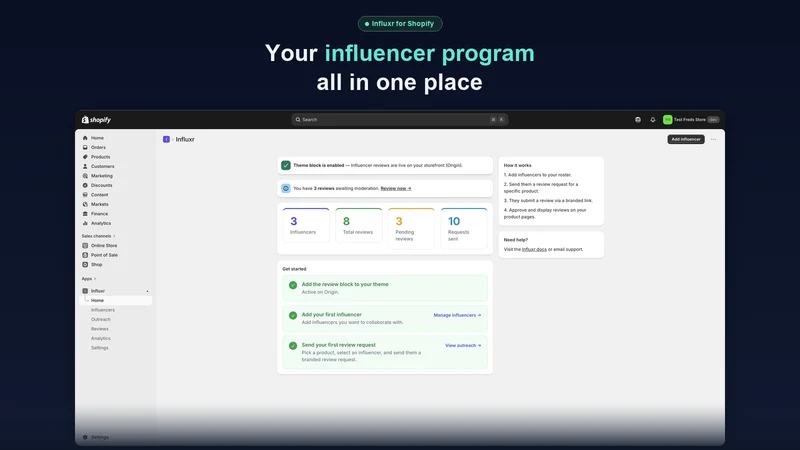Open the Shop channel icon

pos(85,264)
